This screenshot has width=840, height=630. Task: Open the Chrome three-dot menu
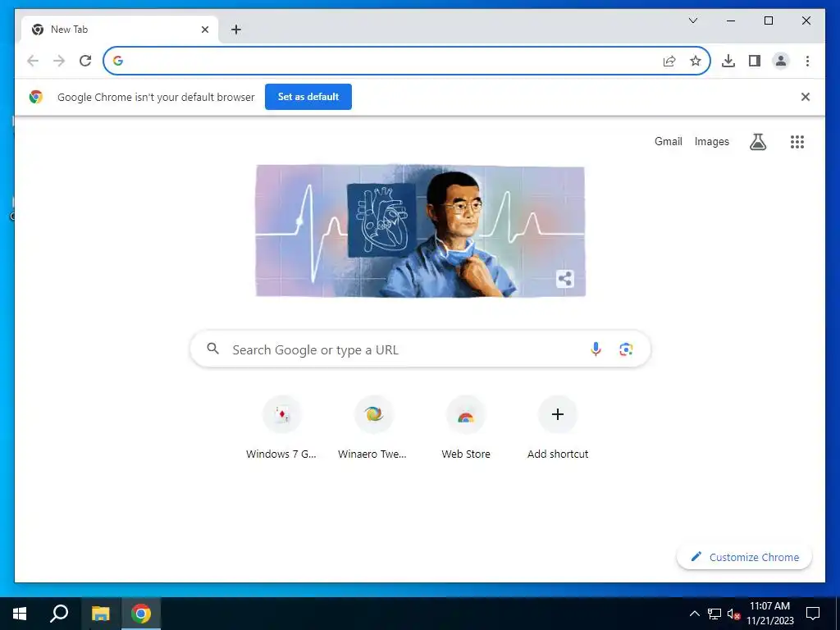coord(807,61)
